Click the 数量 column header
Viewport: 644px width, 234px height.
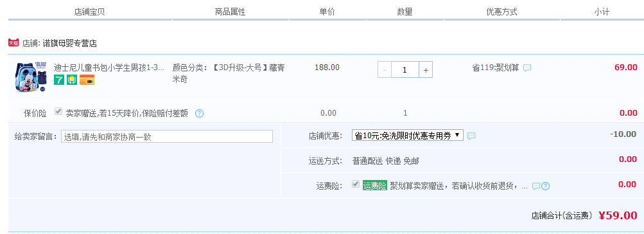(x=405, y=12)
